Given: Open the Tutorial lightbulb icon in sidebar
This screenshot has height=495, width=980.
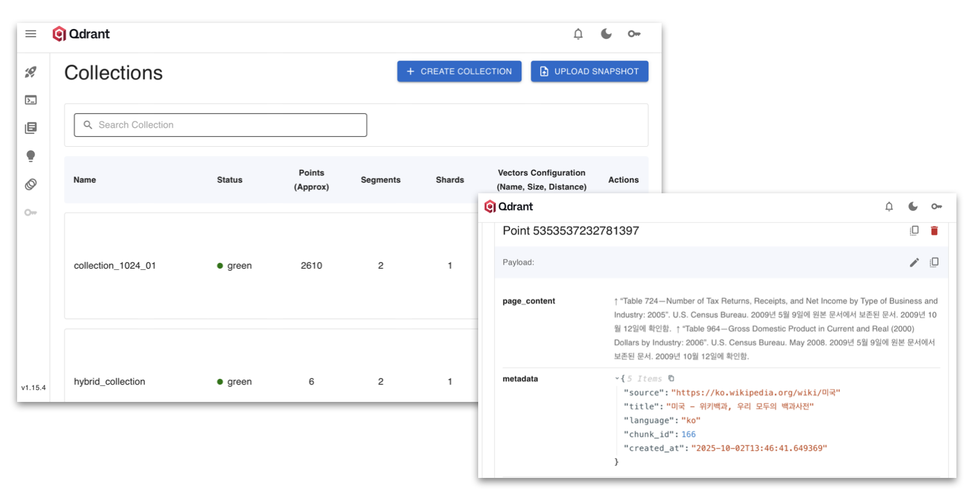Looking at the screenshot, I should [31, 156].
